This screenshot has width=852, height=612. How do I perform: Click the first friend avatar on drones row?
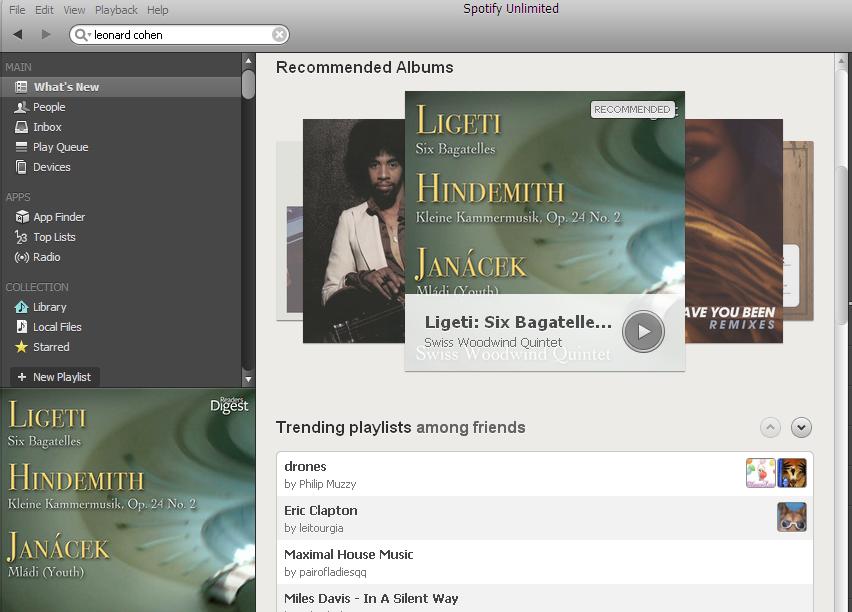tap(761, 473)
